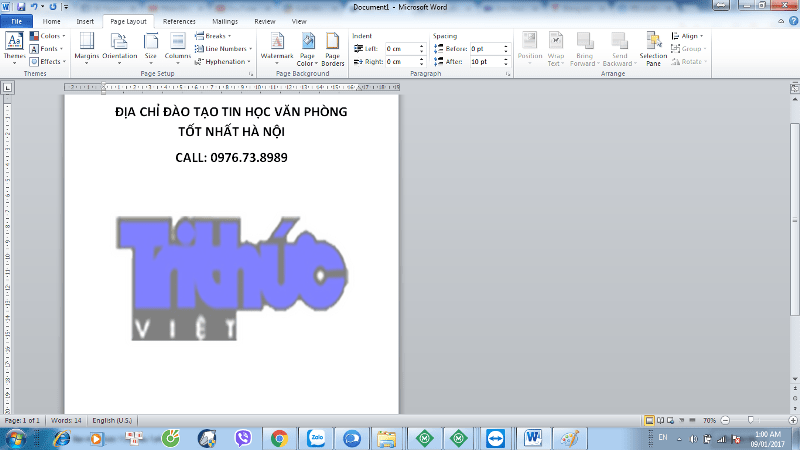Click the 70% zoom level
Viewport: 800px width, 450px height.
[x=709, y=420]
